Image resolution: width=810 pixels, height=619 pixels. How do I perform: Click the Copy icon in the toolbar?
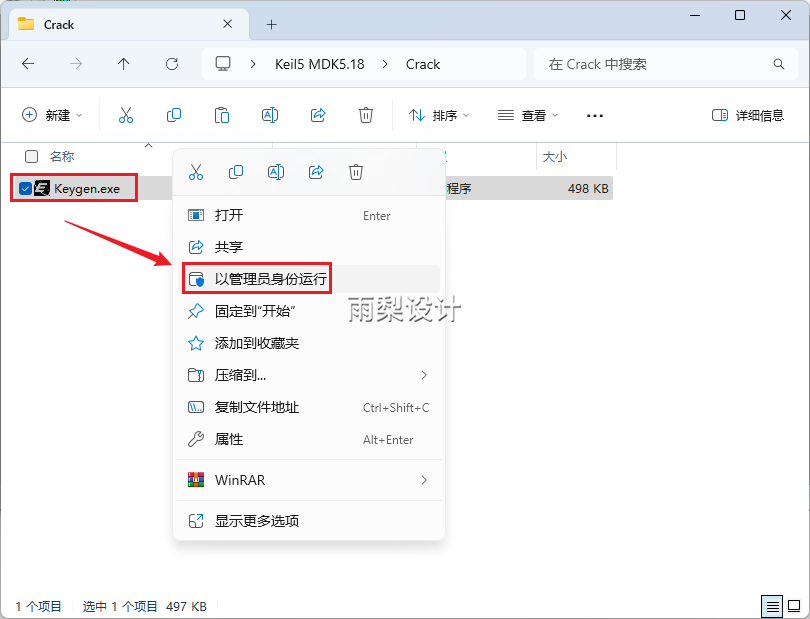(x=173, y=115)
